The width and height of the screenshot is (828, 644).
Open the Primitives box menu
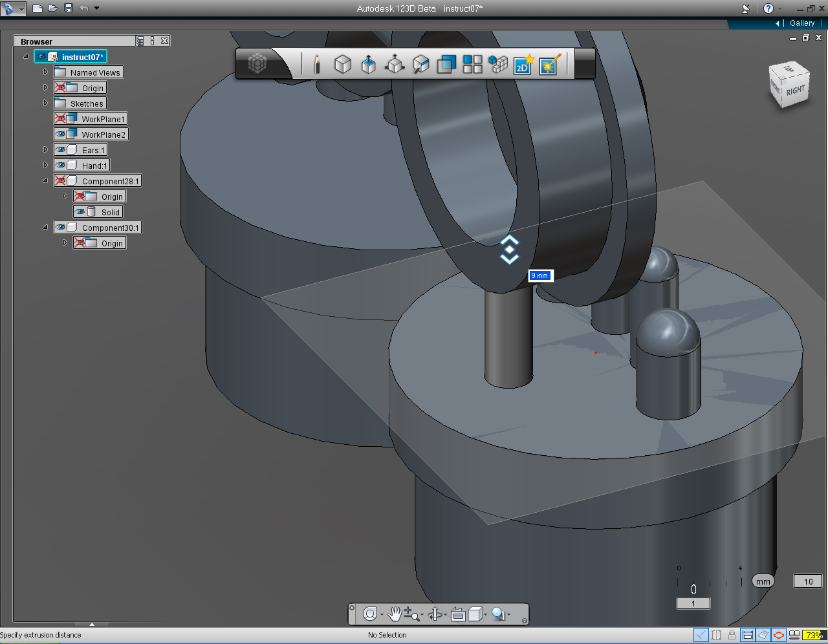(x=343, y=64)
